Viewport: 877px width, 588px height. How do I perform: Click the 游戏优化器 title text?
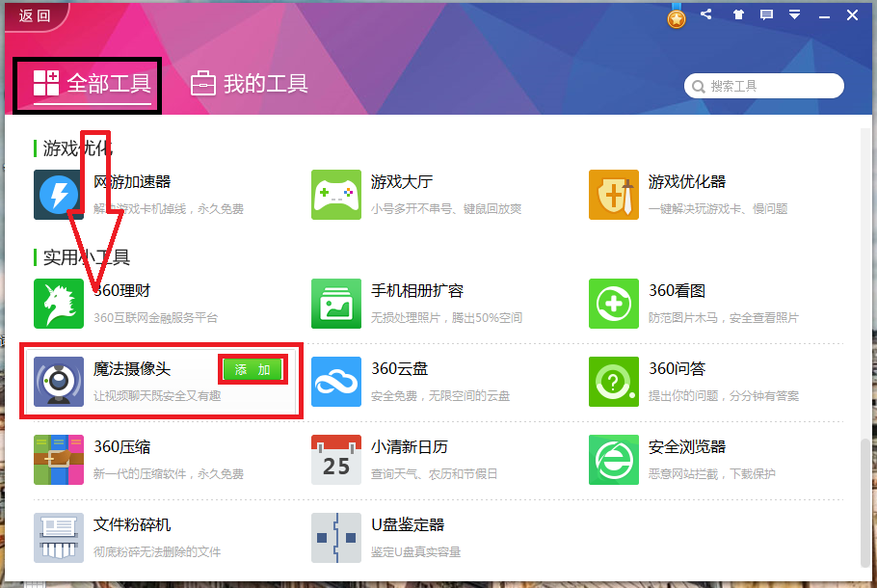pyautogui.click(x=687, y=182)
